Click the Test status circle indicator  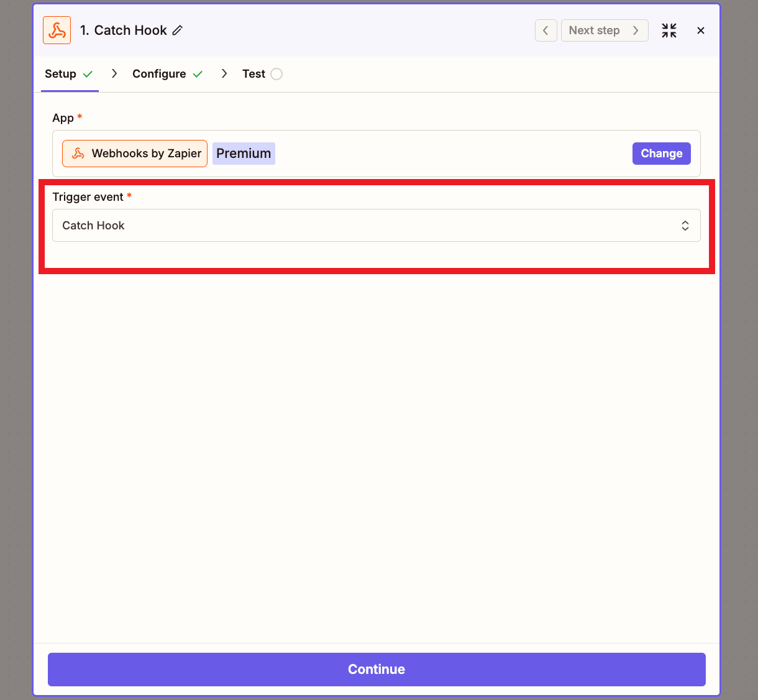[276, 74]
